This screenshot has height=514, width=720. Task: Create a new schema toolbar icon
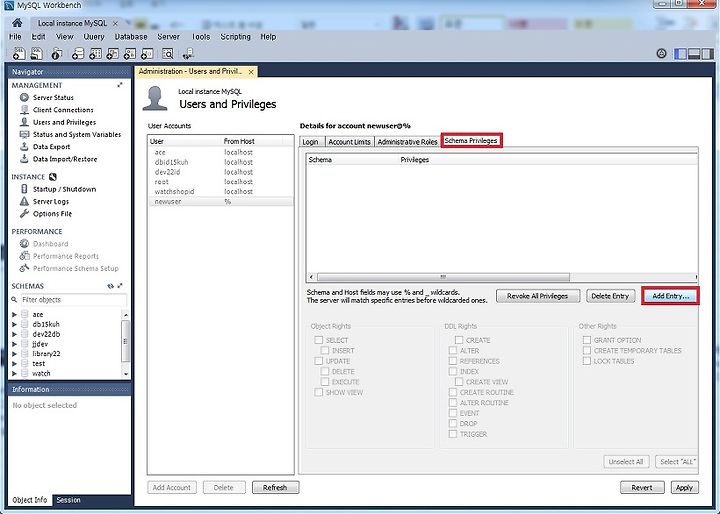tap(78, 54)
